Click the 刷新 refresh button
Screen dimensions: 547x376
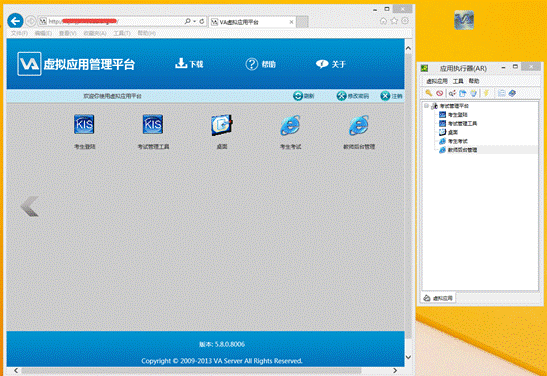coord(304,96)
